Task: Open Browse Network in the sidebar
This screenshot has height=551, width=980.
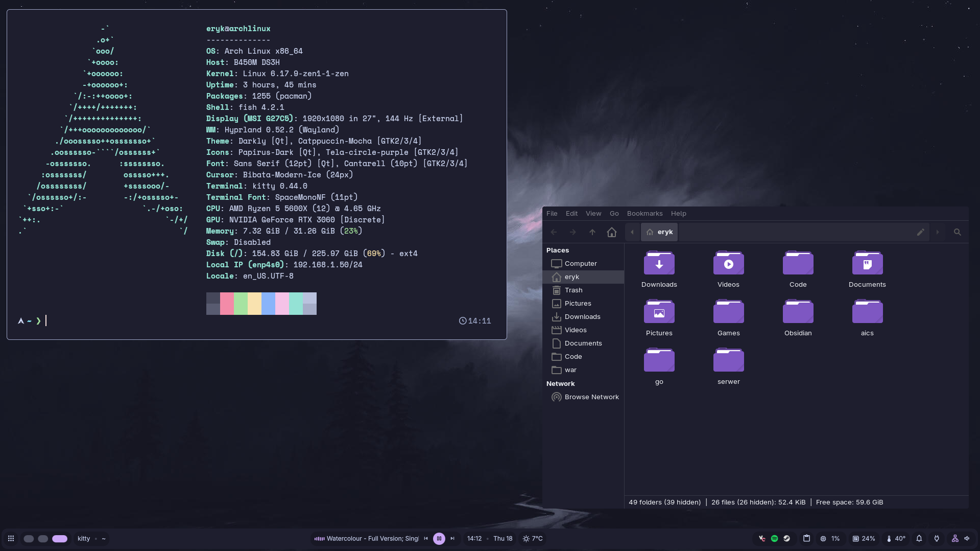Action: (x=583, y=397)
